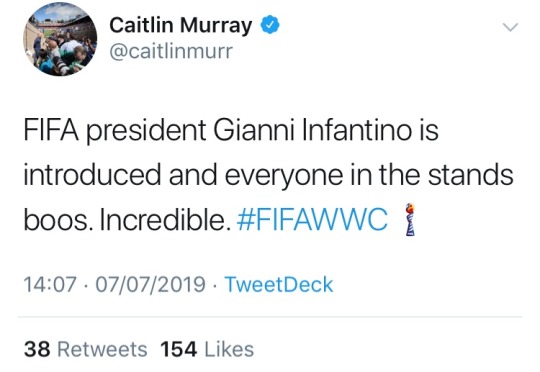Open the Caitlin Murray display name
The width and height of the screenshot is (540, 372).
coord(181,26)
